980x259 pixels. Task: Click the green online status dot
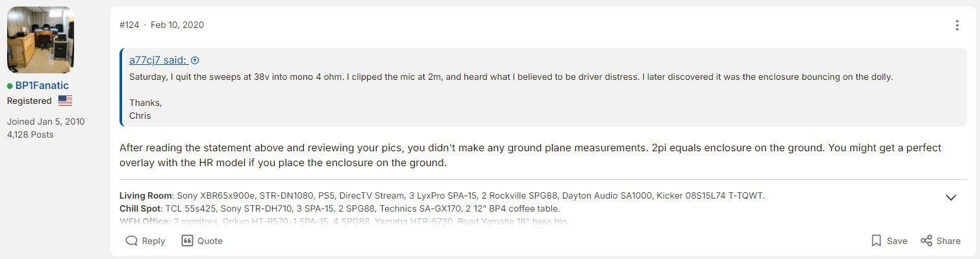(x=10, y=86)
